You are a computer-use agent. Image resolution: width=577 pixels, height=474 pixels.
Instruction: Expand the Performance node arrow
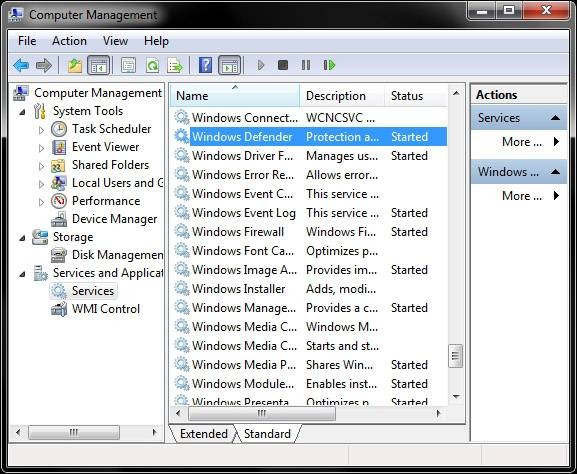point(41,202)
